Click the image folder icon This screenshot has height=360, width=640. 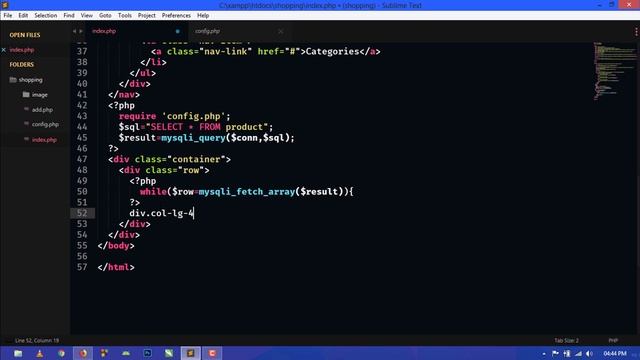(26, 94)
